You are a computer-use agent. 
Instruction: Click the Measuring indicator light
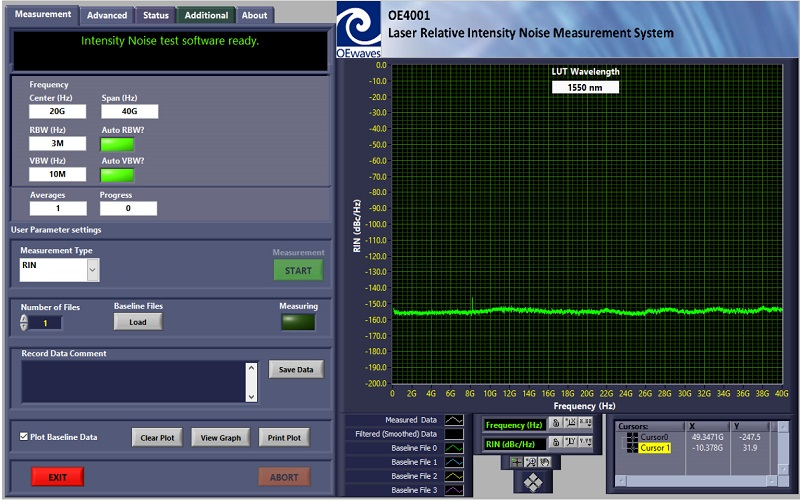coord(298,322)
